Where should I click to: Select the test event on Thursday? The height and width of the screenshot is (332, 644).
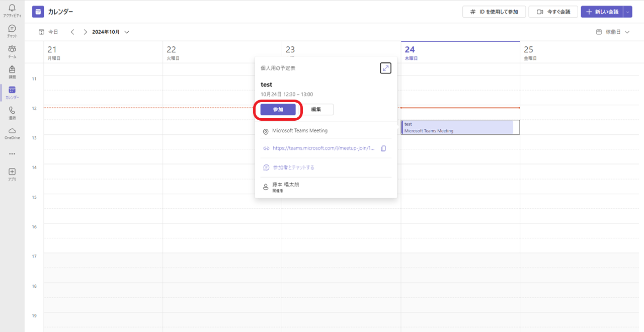coord(458,127)
